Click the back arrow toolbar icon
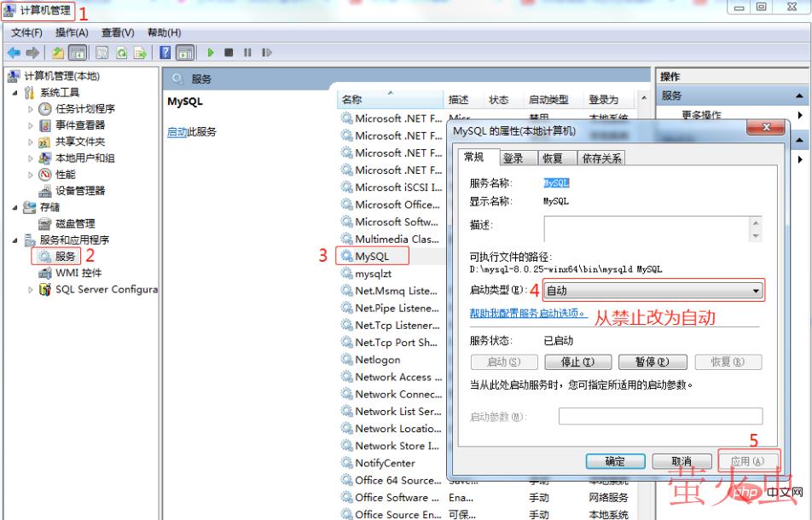812x520 pixels. click(x=14, y=53)
